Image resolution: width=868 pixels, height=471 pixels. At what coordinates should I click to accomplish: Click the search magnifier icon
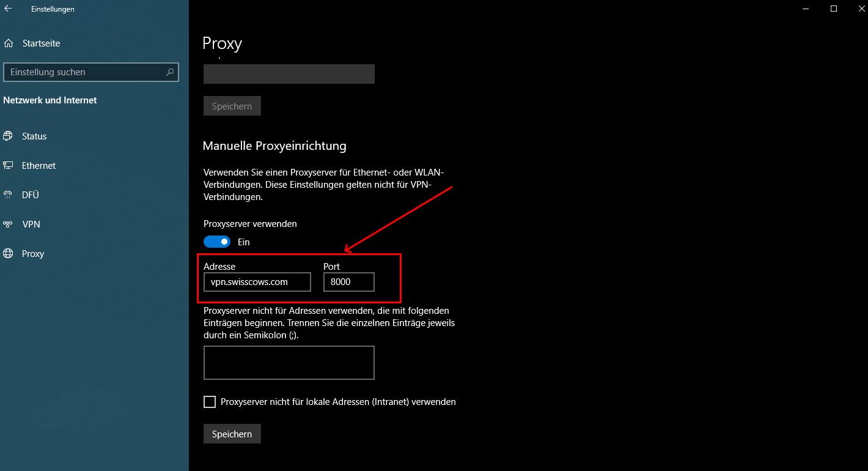(x=171, y=72)
